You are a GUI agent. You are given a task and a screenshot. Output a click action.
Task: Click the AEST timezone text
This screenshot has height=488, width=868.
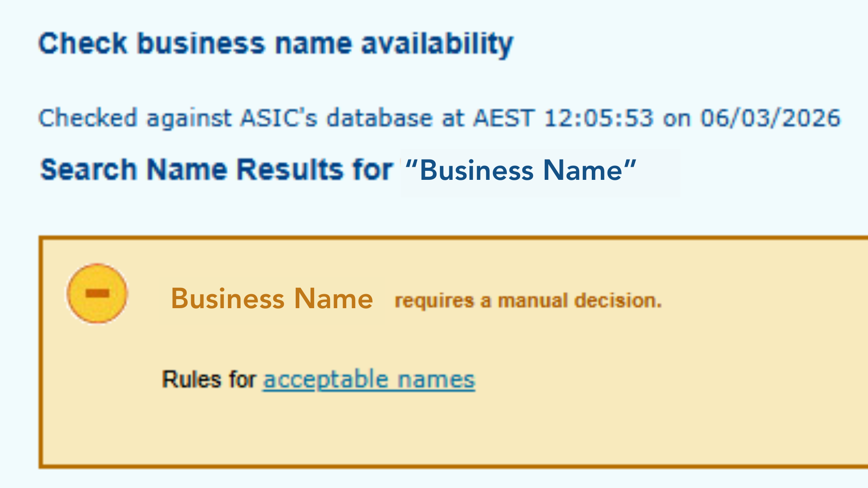pyautogui.click(x=504, y=118)
